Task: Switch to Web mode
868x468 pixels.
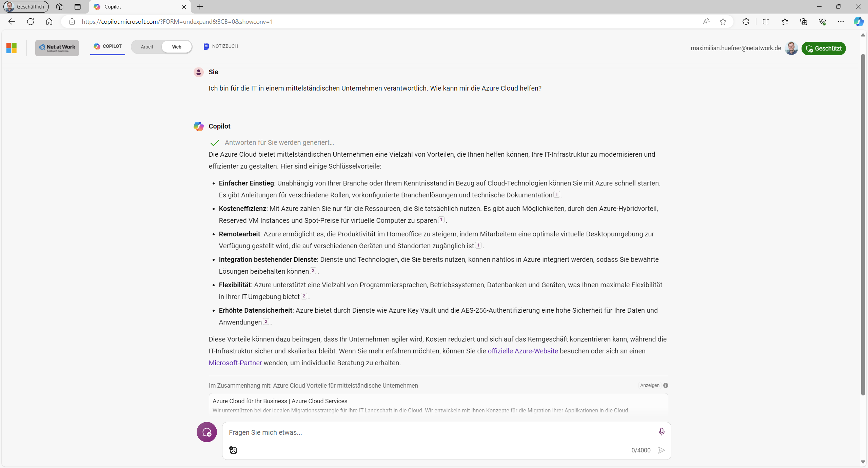Action: [x=177, y=47]
